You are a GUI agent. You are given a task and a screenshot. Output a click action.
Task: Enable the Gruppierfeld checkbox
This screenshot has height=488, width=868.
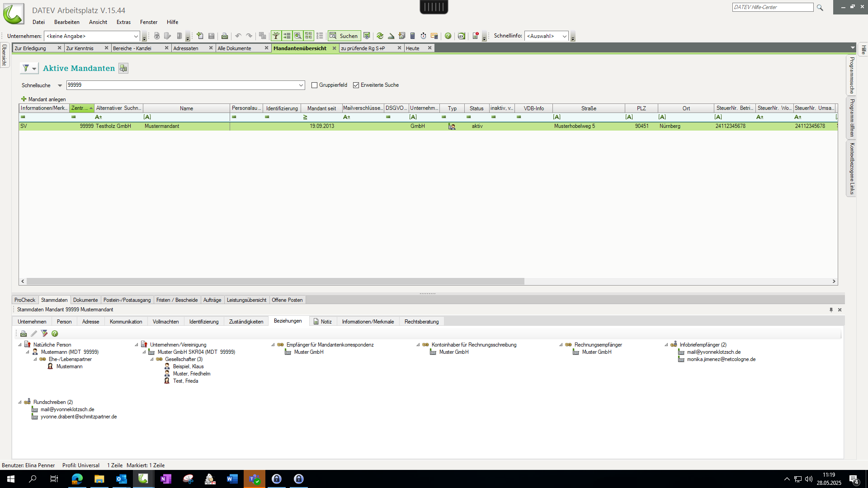tap(315, 85)
